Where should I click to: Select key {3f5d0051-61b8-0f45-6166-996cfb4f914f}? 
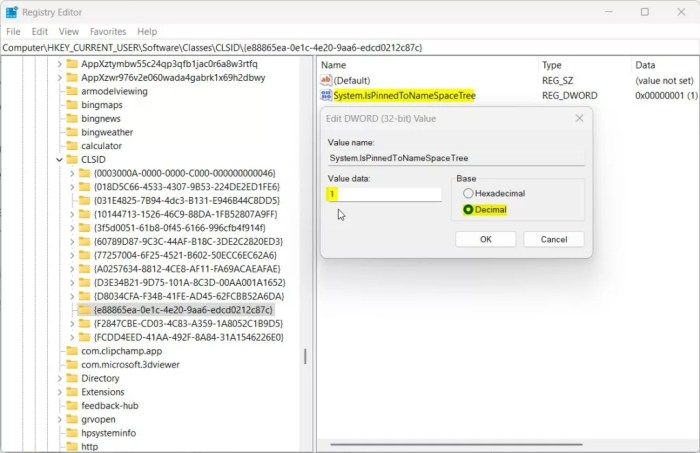pos(179,228)
